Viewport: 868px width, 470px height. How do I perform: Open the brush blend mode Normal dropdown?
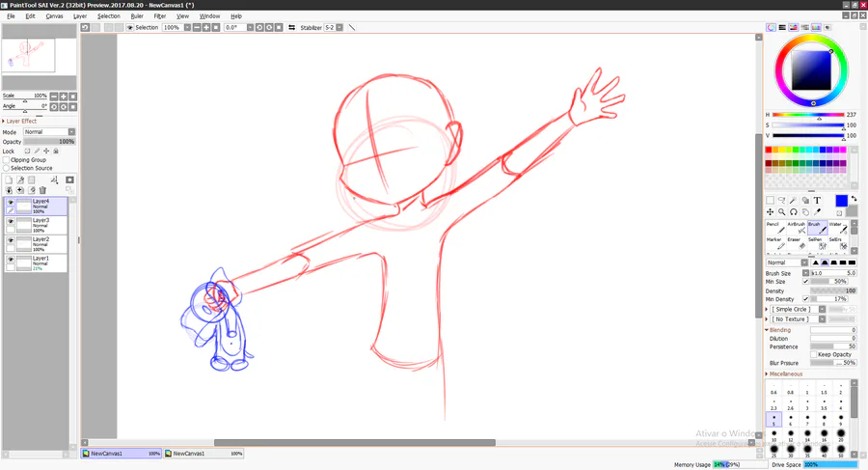pyautogui.click(x=804, y=263)
